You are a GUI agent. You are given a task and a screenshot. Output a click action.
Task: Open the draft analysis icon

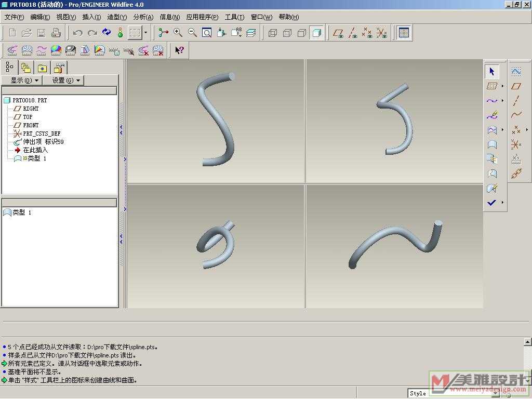(85, 50)
